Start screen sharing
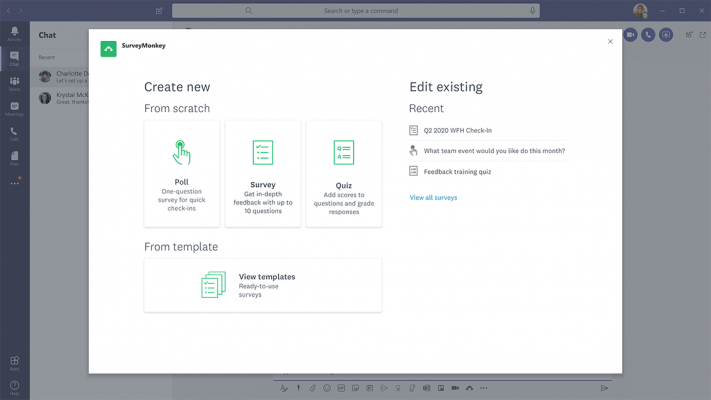711x400 pixels. pyautogui.click(x=666, y=34)
